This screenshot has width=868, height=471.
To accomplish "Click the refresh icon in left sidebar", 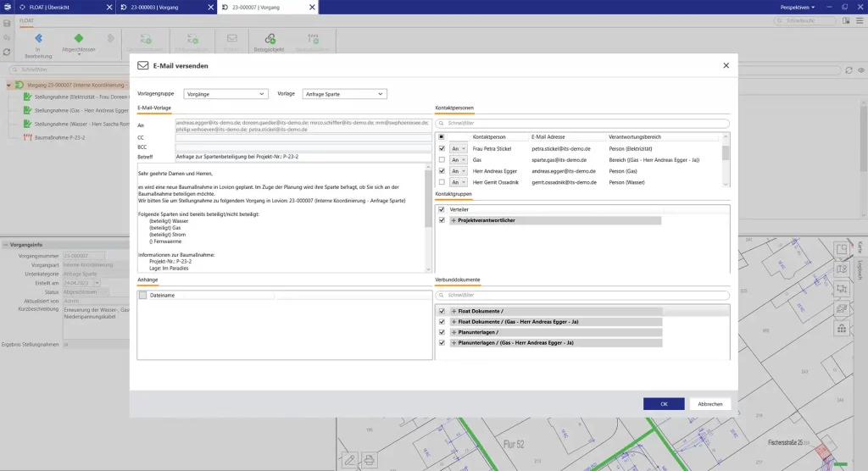I will (7, 52).
